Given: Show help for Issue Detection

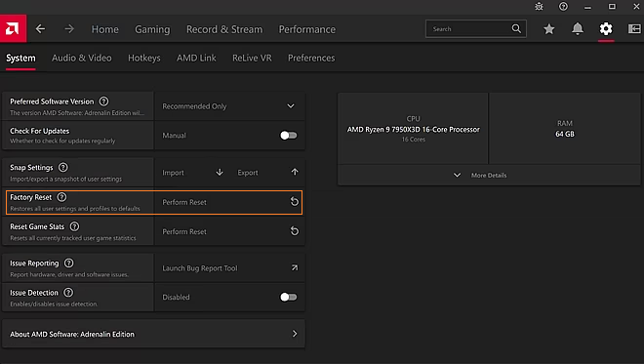Looking at the screenshot, I should (68, 293).
